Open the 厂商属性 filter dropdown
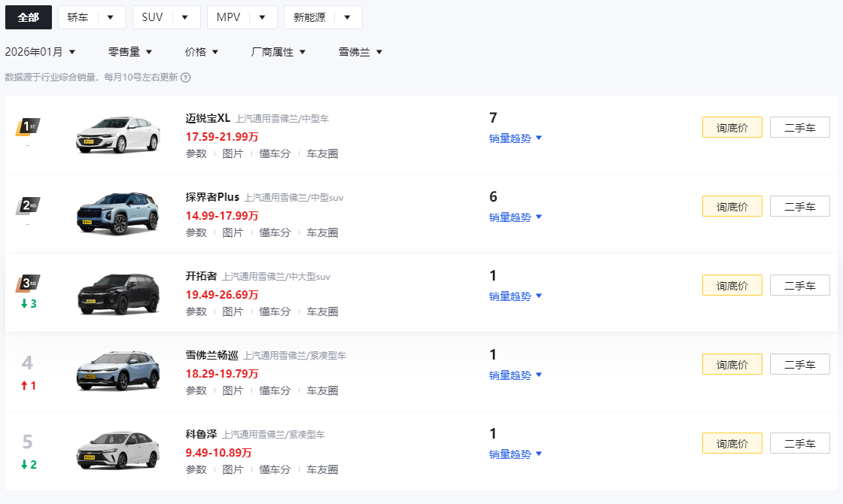 pyautogui.click(x=278, y=52)
